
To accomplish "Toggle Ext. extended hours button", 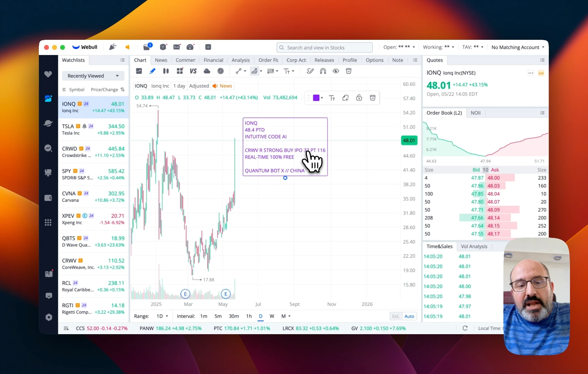I will pos(396,316).
